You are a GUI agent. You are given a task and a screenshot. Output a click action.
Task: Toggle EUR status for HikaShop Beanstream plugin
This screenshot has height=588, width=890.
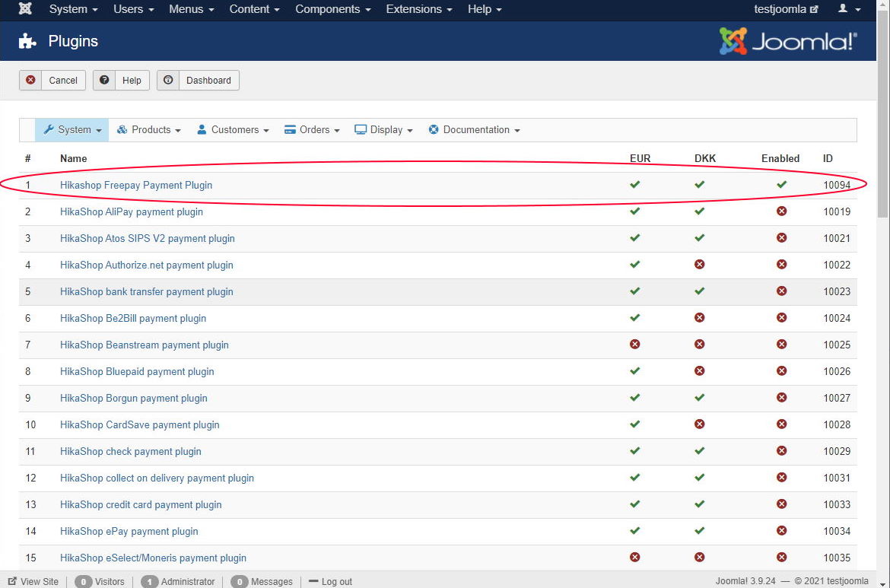pyautogui.click(x=634, y=344)
